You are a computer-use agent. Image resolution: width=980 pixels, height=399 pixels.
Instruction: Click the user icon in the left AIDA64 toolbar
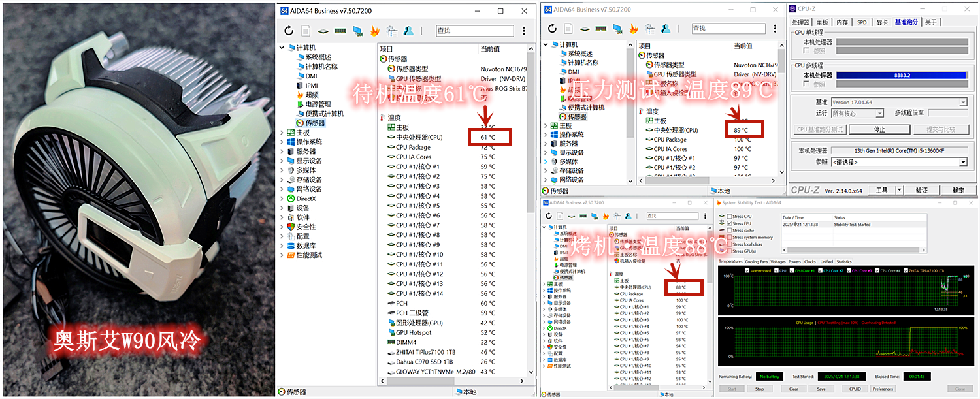[x=408, y=31]
